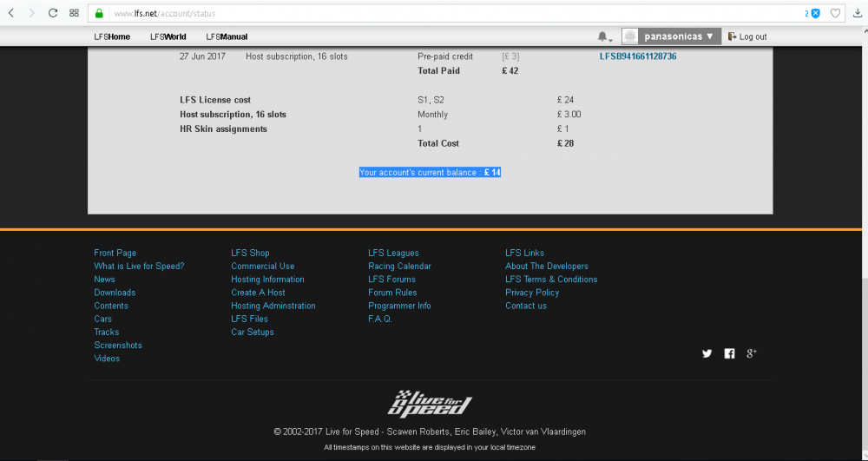The image size is (868, 461).
Task: Click the 'Monthly' subscription value
Action: (433, 115)
